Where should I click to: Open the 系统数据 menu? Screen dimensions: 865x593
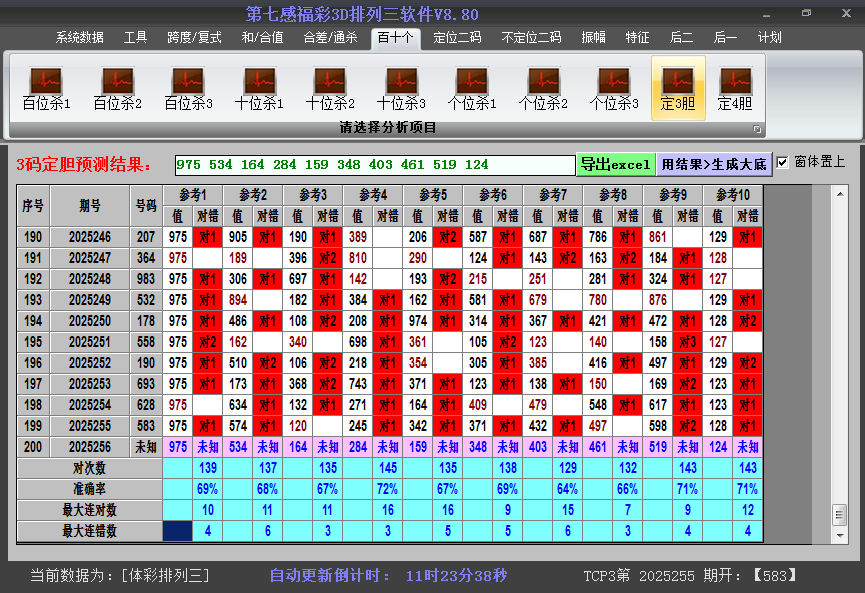tap(79, 38)
